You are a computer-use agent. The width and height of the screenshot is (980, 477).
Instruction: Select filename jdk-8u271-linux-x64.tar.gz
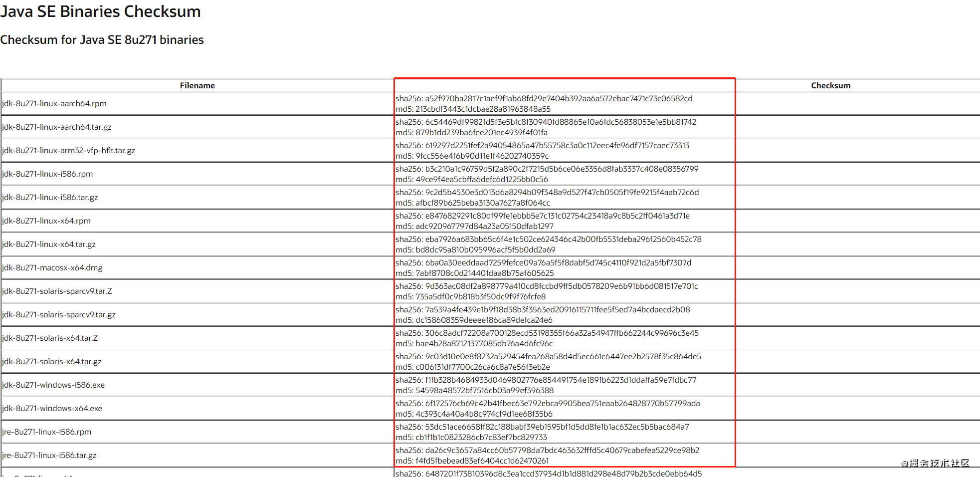coord(49,244)
